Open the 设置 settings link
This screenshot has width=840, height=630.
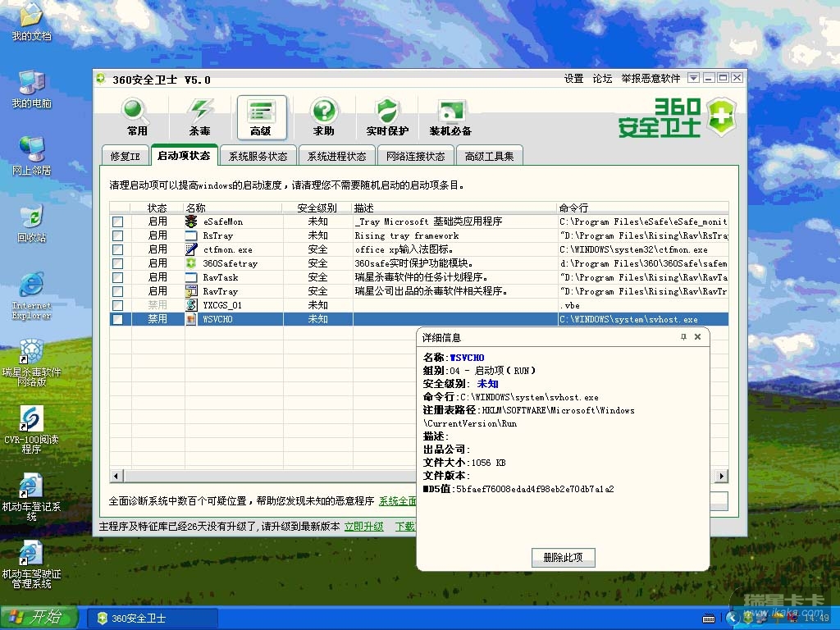tap(573, 79)
